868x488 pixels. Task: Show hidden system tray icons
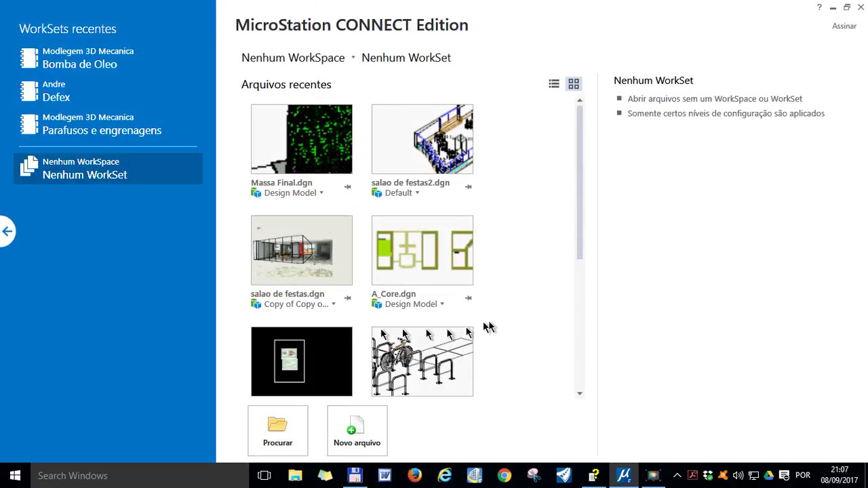tap(677, 476)
